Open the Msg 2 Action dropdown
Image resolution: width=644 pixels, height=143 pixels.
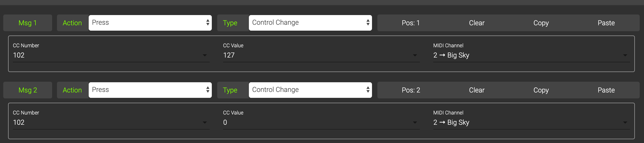click(x=150, y=90)
